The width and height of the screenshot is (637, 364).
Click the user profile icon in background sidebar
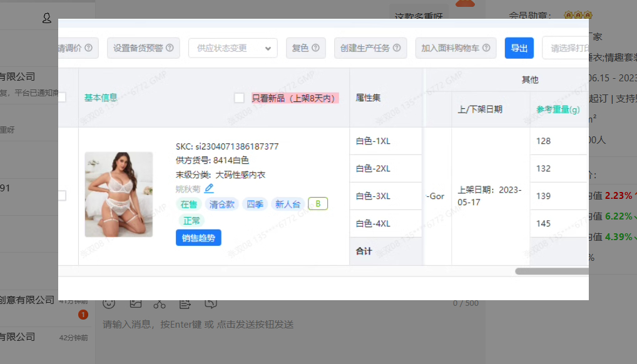[x=47, y=18]
